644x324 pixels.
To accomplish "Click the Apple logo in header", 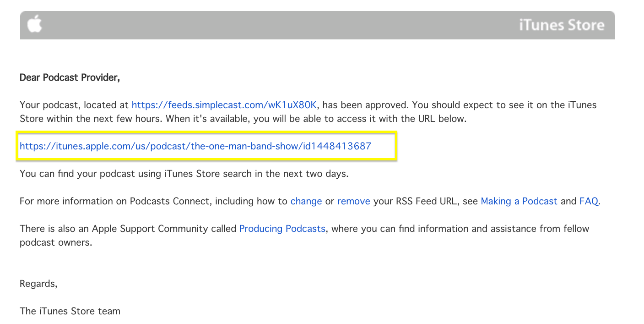I will click(x=34, y=24).
